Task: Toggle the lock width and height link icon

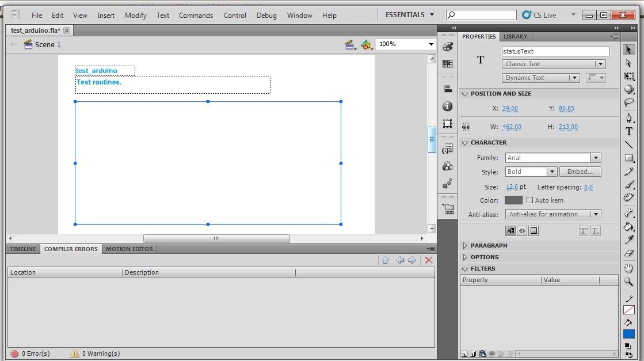Action: pyautogui.click(x=466, y=127)
